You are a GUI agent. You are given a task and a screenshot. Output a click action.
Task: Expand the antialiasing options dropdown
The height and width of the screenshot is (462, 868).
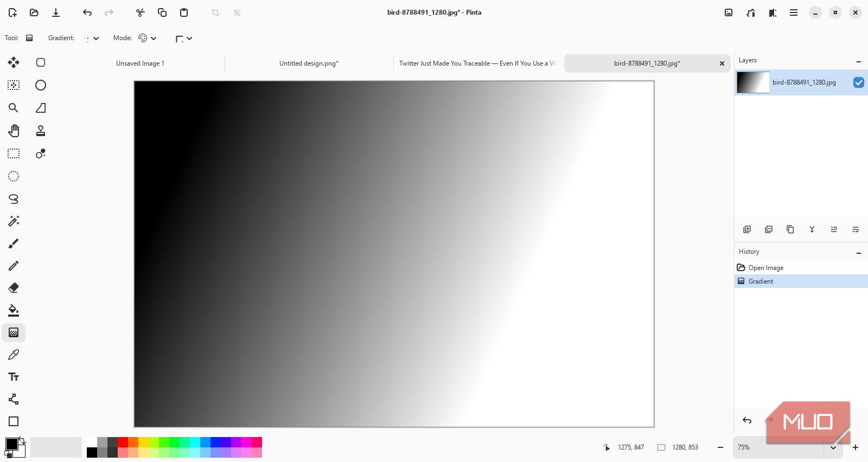[184, 39]
